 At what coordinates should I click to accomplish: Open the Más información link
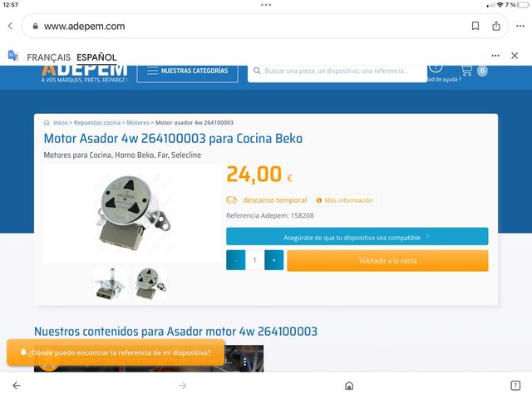[345, 200]
